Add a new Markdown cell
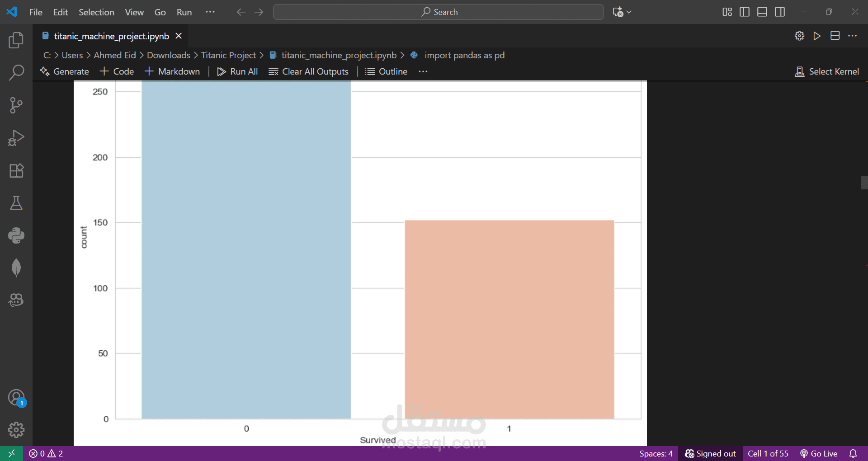Viewport: 868px width, 461px height. 172,71
